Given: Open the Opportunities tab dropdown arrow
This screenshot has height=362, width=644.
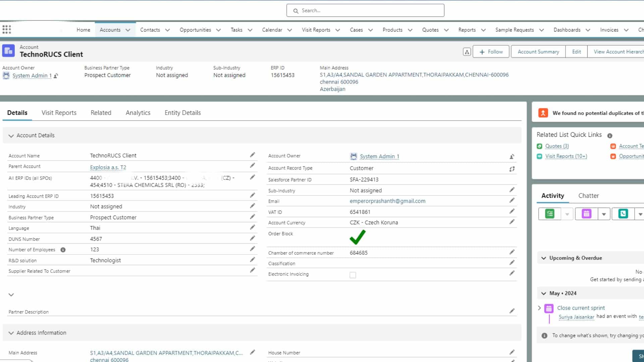Looking at the screenshot, I should click(x=218, y=30).
